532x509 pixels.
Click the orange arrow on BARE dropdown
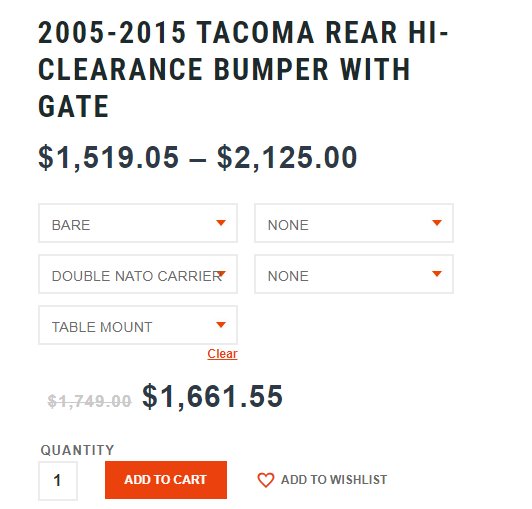221,223
